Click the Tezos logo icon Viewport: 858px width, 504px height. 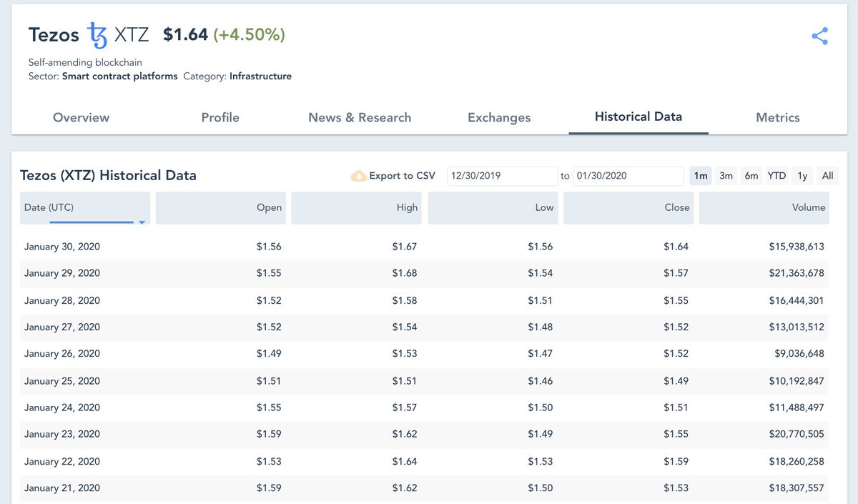(x=97, y=35)
